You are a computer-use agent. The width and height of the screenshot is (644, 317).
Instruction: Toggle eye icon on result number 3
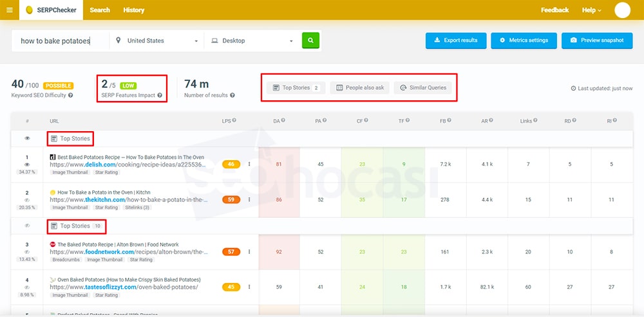tap(27, 252)
